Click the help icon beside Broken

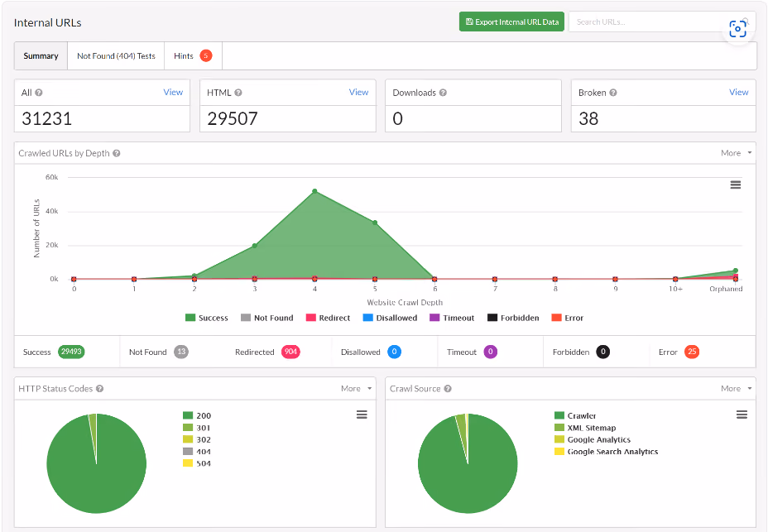(x=612, y=93)
